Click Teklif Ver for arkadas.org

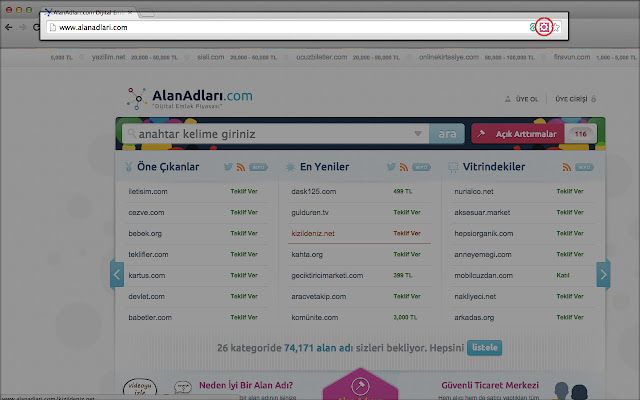[x=570, y=317]
